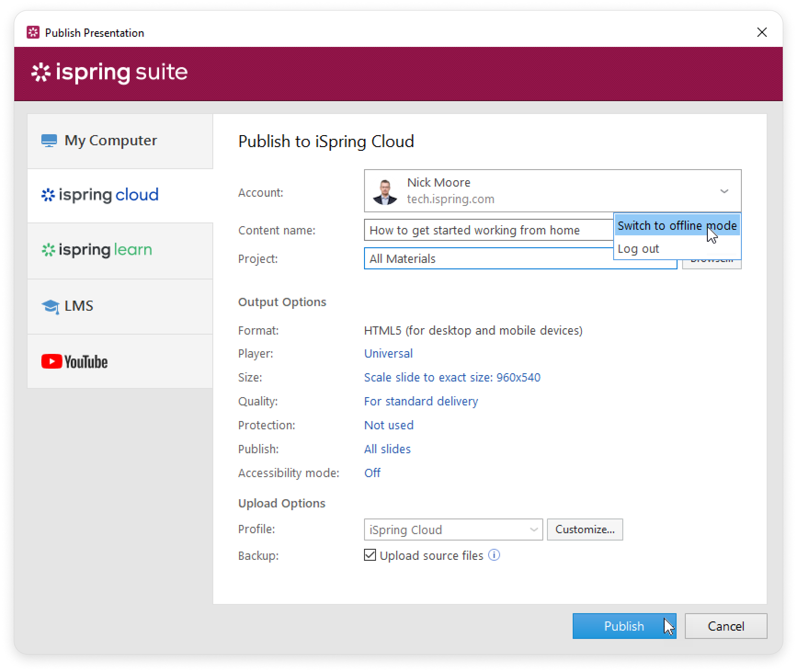Screen dimensions: 797x672
Task: Choose Switch to offline mode
Action: [677, 226]
